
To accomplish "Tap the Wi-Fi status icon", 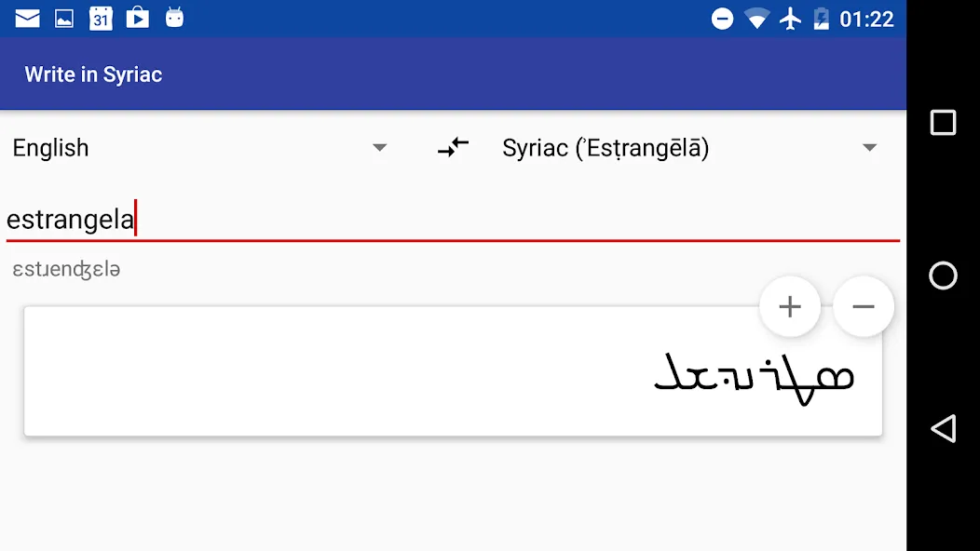I will pyautogui.click(x=756, y=19).
